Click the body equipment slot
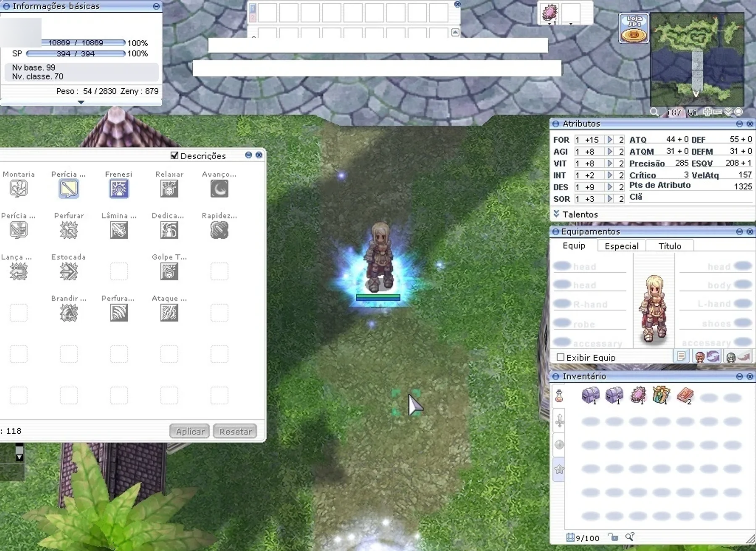756x551 pixels. 716,285
